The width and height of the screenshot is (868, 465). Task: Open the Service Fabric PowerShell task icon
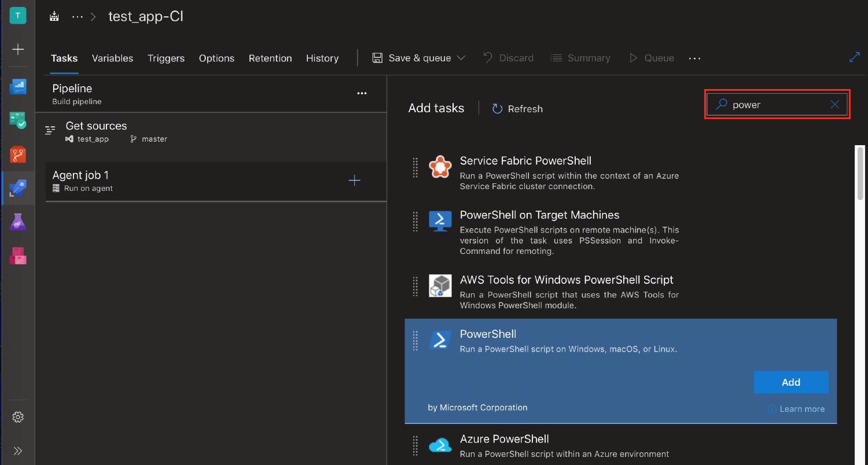440,167
